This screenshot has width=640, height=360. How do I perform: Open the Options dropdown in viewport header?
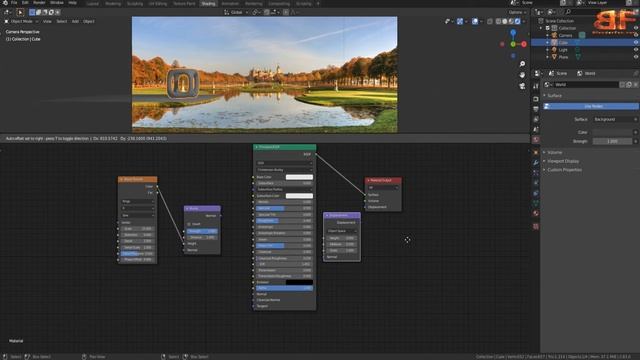[x=517, y=12]
